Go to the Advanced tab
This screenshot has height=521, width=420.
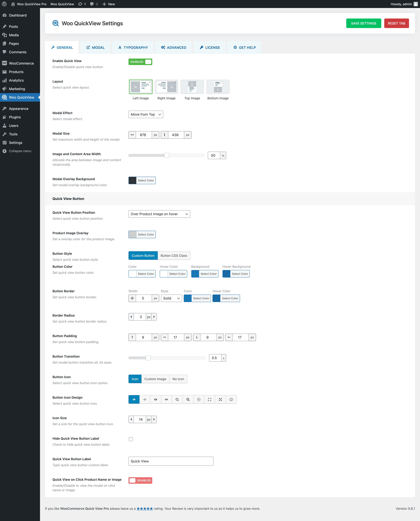(173, 47)
